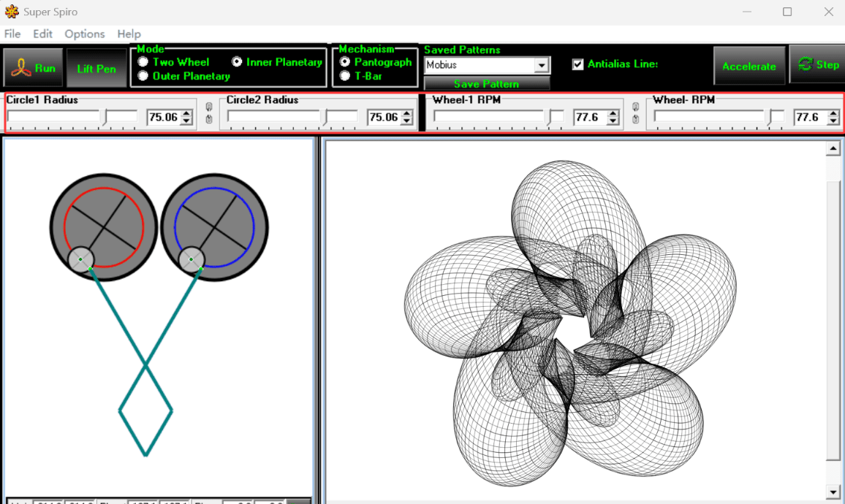Click the canvas scrollbar up arrow
This screenshot has height=504, width=845.
point(833,148)
